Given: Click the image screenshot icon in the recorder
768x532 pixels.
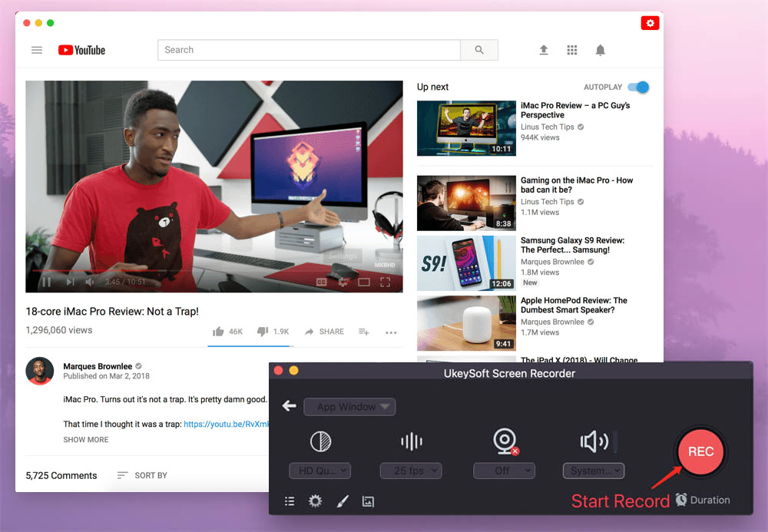Looking at the screenshot, I should [x=368, y=501].
